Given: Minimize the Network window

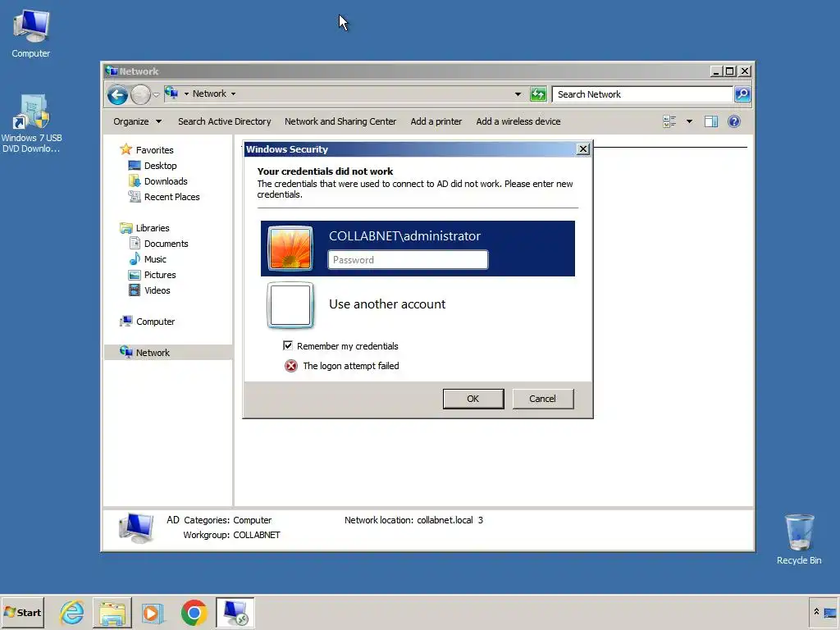Looking at the screenshot, I should click(716, 71).
